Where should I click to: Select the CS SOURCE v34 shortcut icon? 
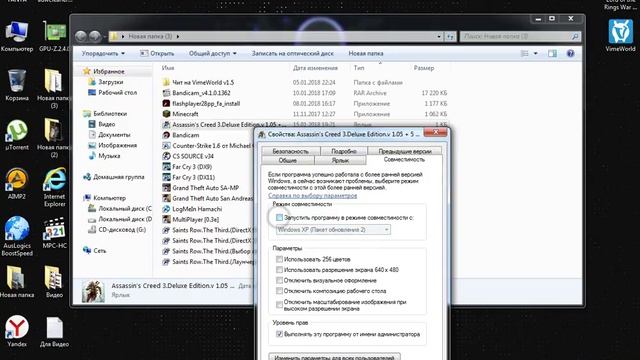coord(166,156)
